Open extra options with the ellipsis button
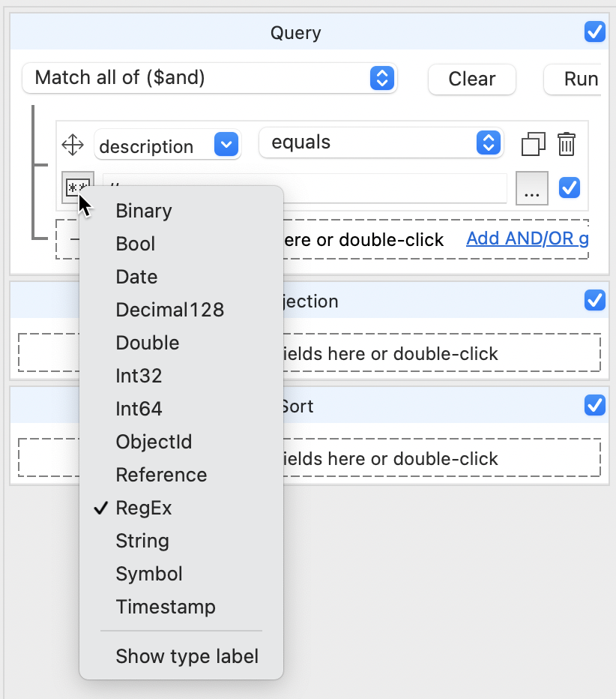 [532, 187]
